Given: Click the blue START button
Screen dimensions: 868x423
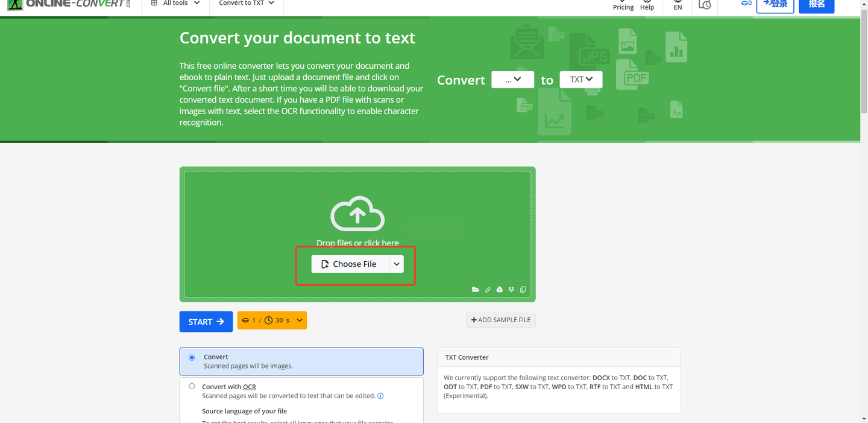Looking at the screenshot, I should coord(206,322).
